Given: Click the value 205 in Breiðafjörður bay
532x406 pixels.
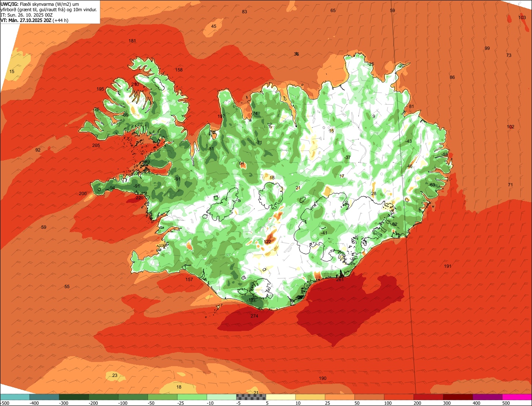Looking at the screenshot, I should coord(96,145).
